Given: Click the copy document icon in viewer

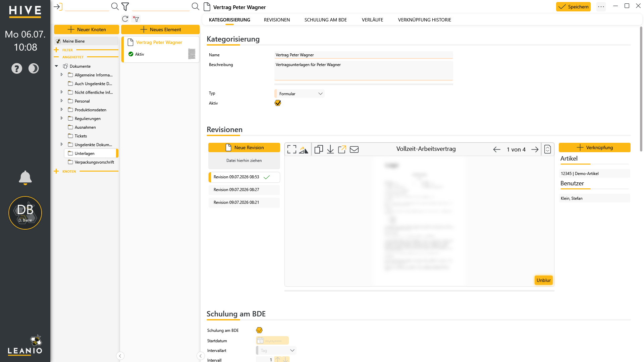Looking at the screenshot, I should 319,149.
